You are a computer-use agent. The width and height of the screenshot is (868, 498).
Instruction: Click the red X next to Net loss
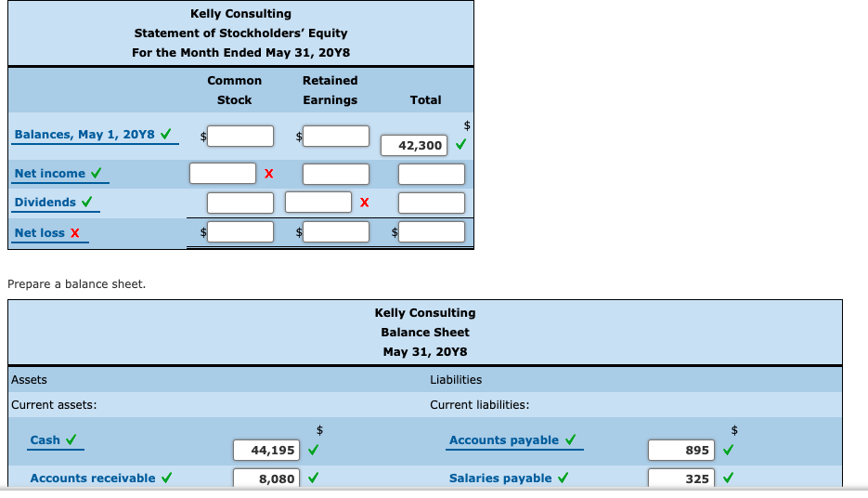(75, 232)
